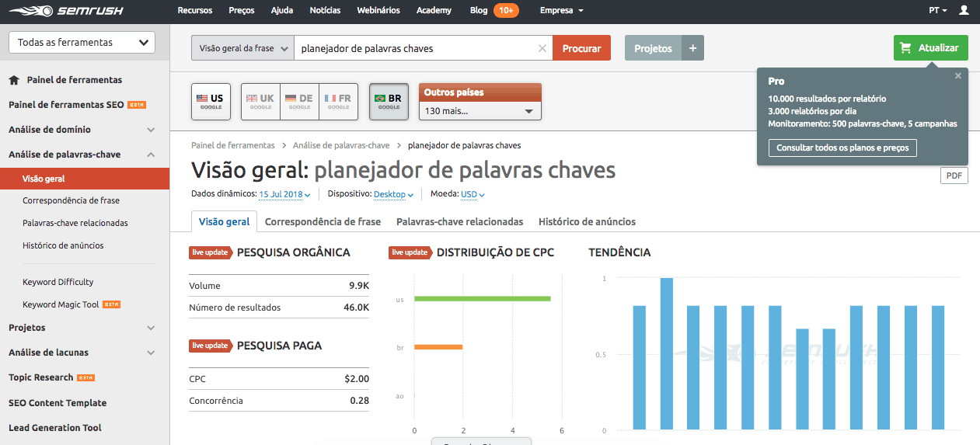
Task: Clear the search field with the X icon
Action: (x=542, y=48)
